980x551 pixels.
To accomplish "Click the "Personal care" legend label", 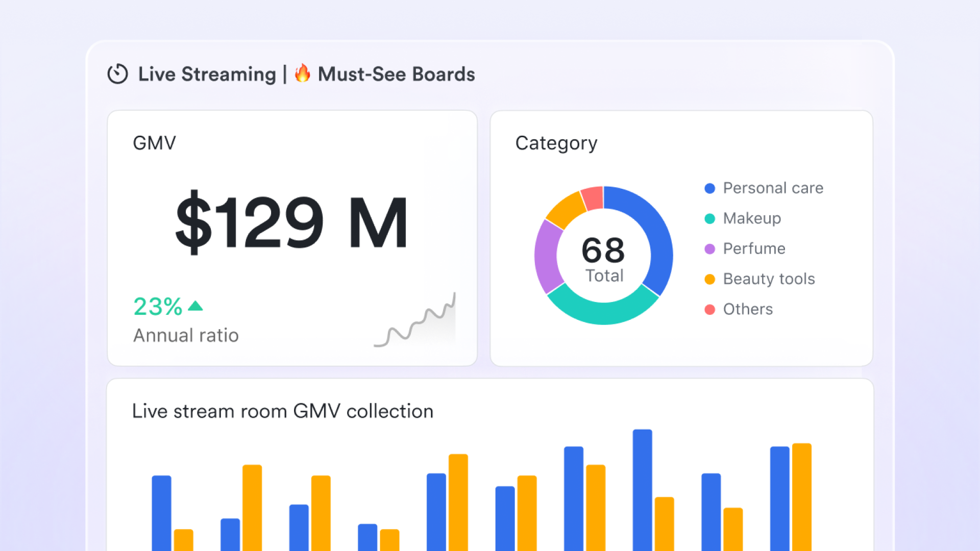I will pyautogui.click(x=773, y=188).
